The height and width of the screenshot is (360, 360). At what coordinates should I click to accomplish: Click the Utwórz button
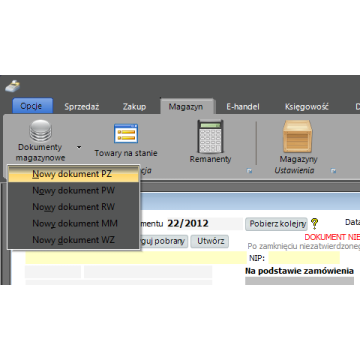pyautogui.click(x=210, y=241)
